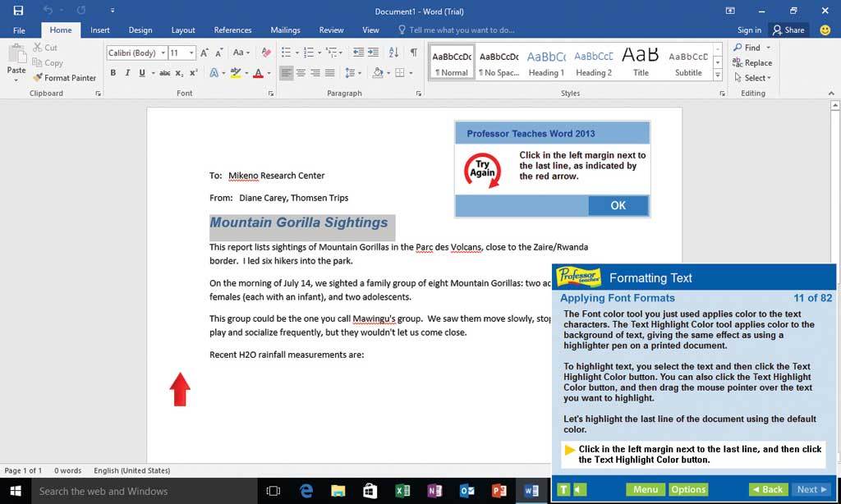Click the Text Highlight Color button
Viewport: 841px width, 504px height.
click(235, 73)
